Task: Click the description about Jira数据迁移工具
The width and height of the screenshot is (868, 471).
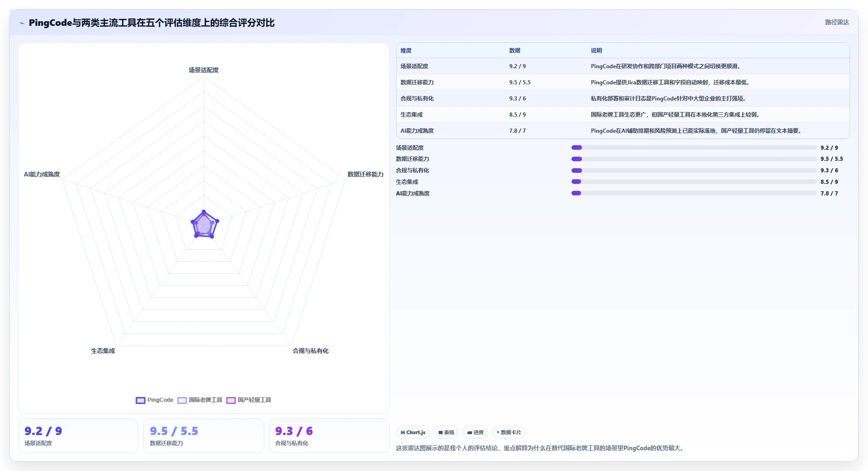Action: coord(670,82)
